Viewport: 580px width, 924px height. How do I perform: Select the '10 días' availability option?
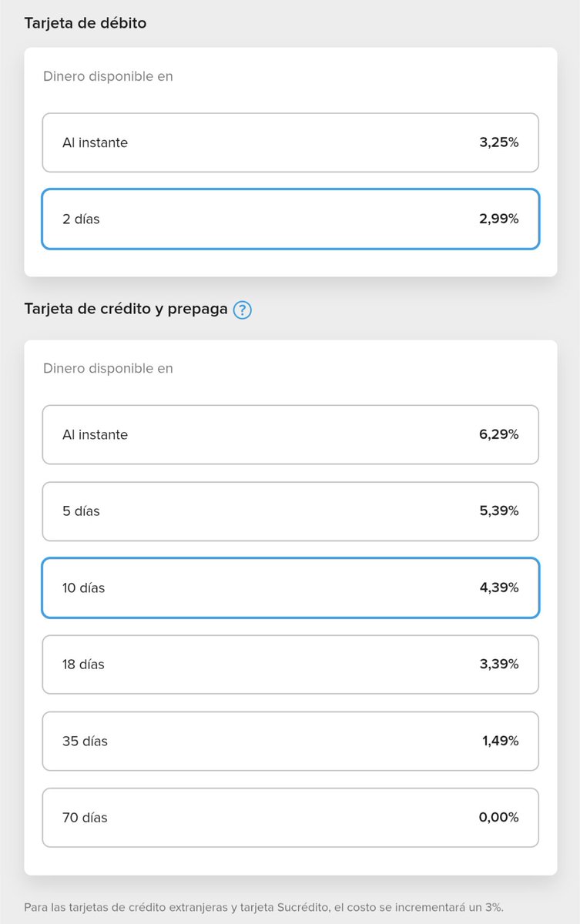tap(290, 588)
